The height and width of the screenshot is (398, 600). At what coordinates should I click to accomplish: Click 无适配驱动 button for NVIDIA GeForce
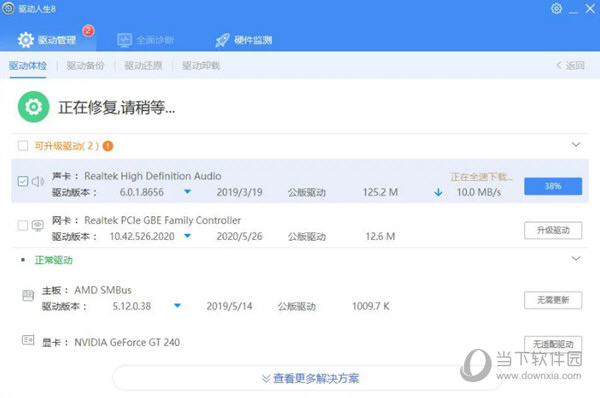pos(553,344)
